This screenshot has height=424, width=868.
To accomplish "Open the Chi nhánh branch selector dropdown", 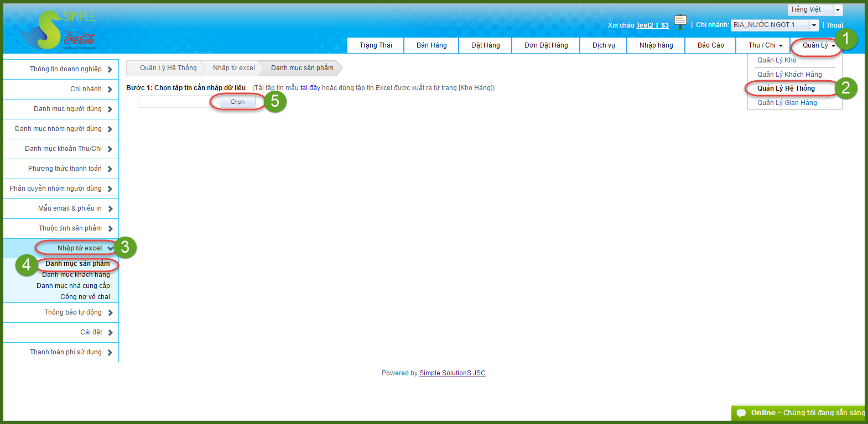I will click(x=814, y=25).
